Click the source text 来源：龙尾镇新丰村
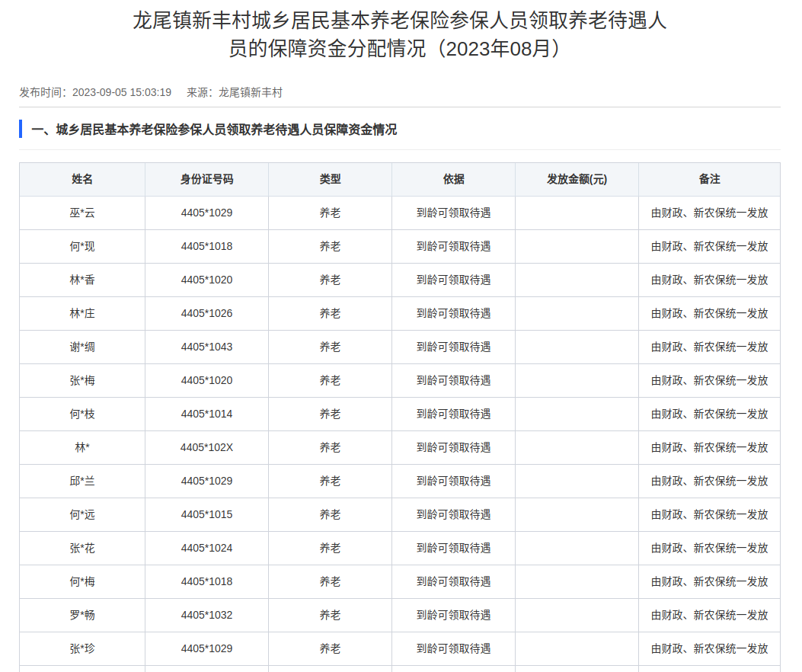 pyautogui.click(x=235, y=93)
